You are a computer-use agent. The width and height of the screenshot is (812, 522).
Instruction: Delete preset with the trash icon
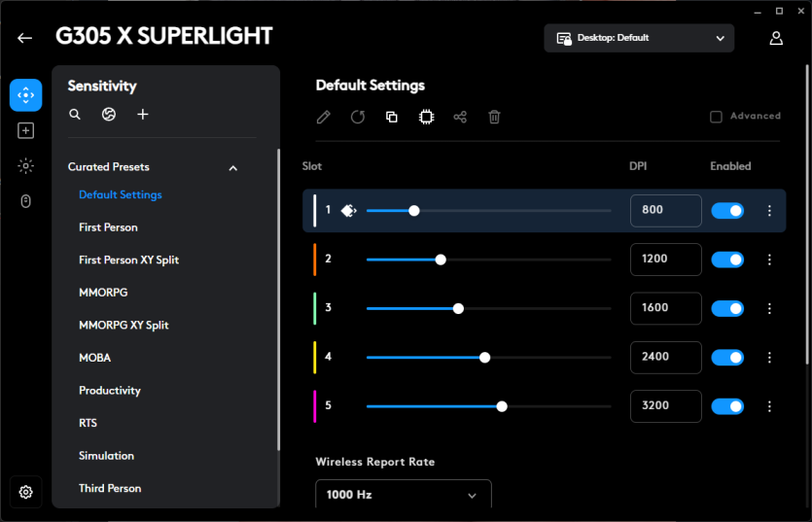(x=495, y=117)
